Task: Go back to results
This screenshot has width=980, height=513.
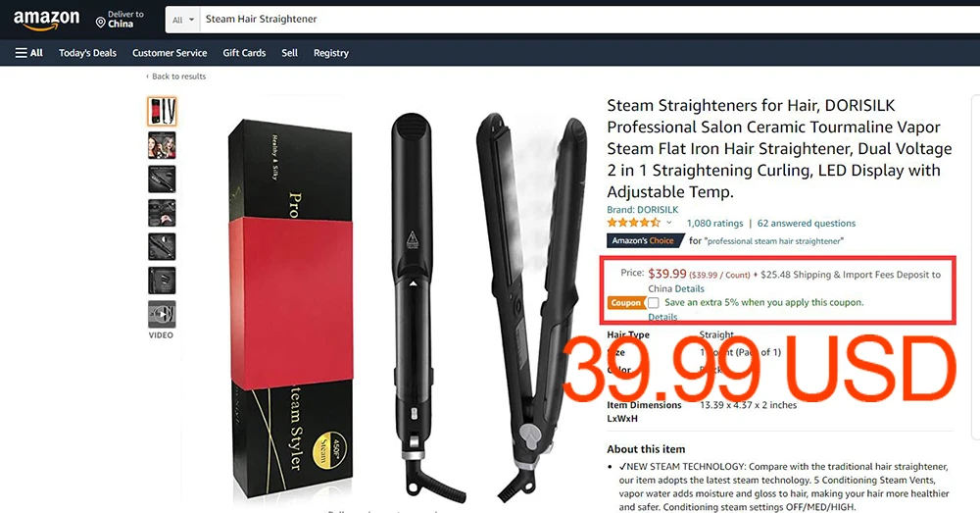Action: pyautogui.click(x=175, y=77)
